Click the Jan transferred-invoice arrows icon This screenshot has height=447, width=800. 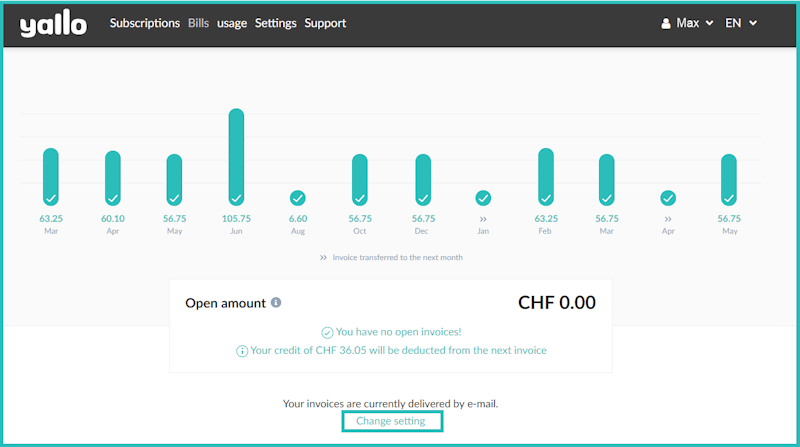coord(483,219)
